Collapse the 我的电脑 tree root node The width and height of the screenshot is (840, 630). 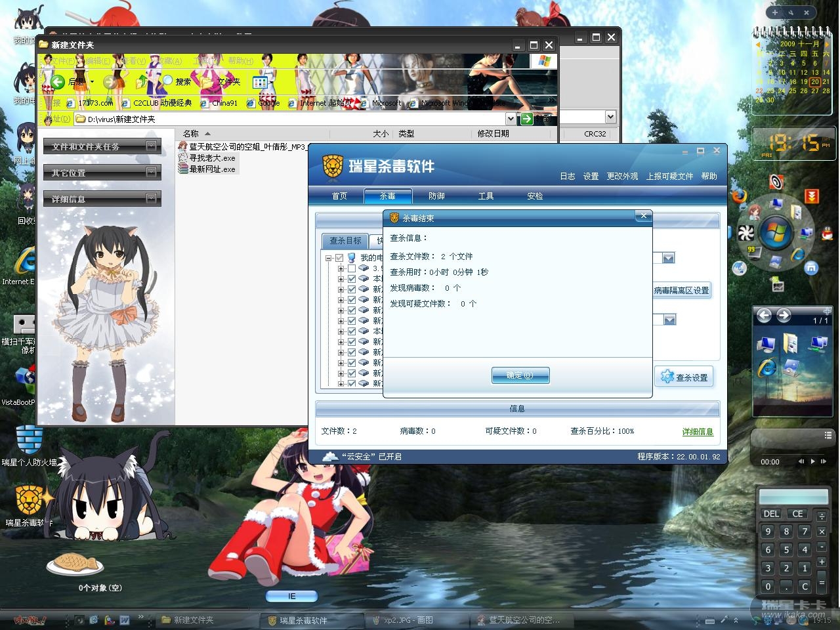tap(329, 258)
